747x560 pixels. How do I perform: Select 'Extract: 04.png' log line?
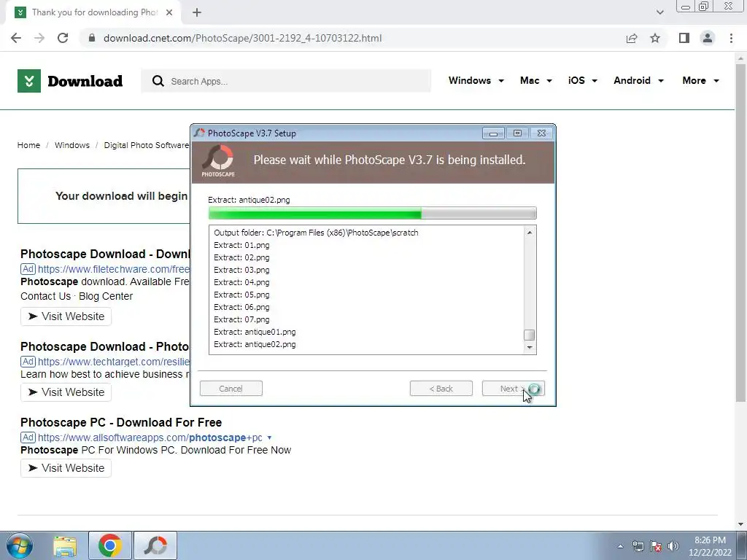[x=241, y=282]
